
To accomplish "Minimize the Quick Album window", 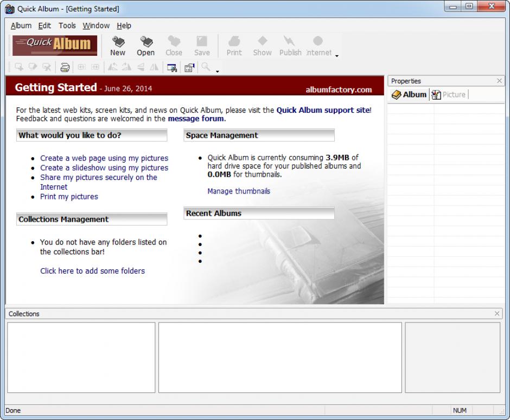I will [x=453, y=7].
